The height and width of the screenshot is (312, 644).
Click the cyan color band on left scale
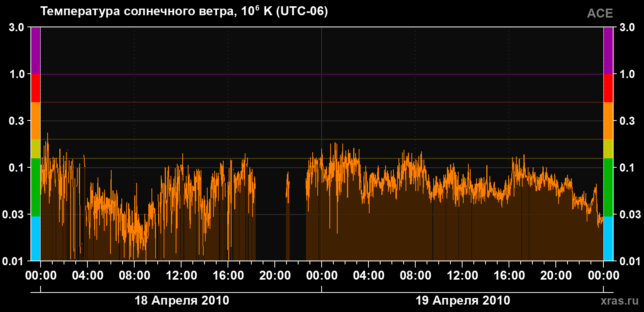(x=36, y=239)
